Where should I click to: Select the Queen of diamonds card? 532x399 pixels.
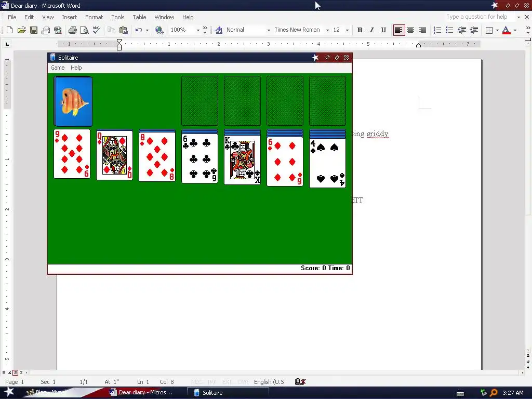coord(115,155)
